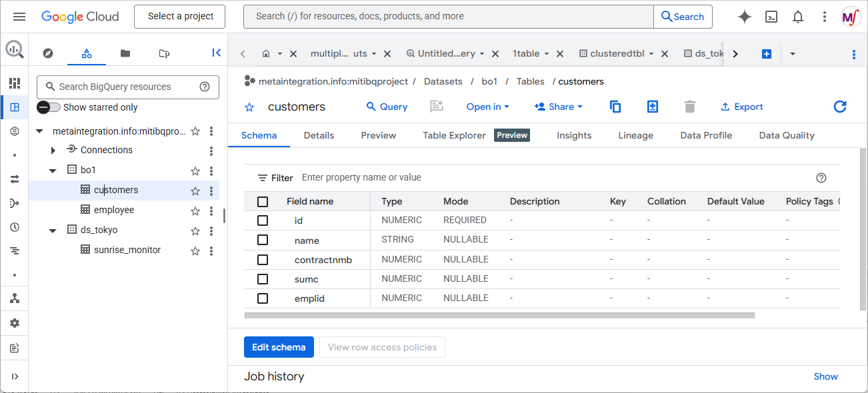Open the Gemini sparkle icon

click(x=745, y=17)
